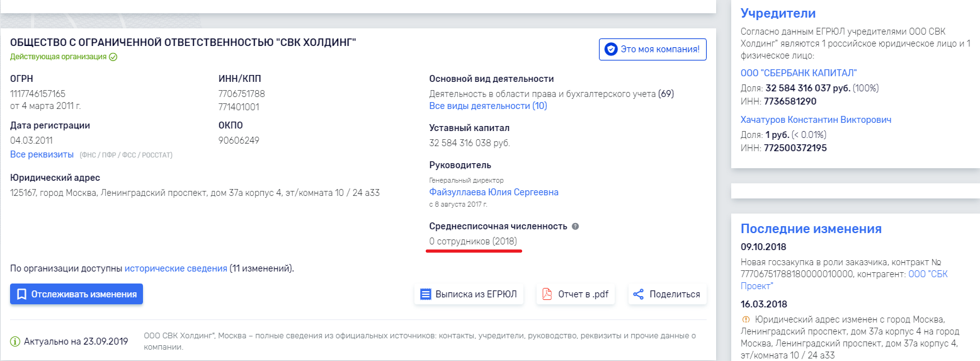Click INN value '7706751788'
The width and height of the screenshot is (980, 361).
pyautogui.click(x=242, y=94)
